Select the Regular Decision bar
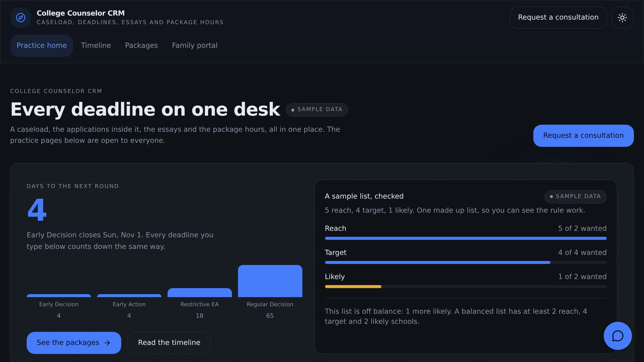 [x=270, y=281]
